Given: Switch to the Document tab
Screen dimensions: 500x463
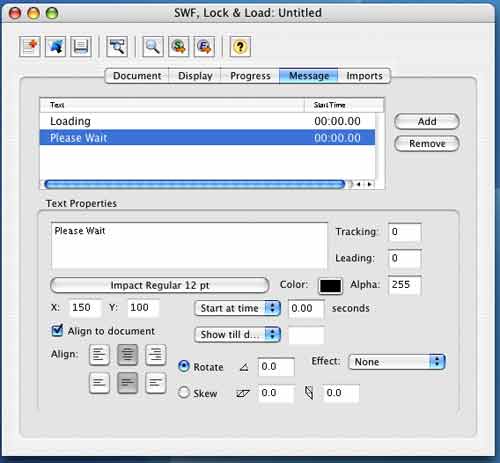Looking at the screenshot, I should (x=137, y=76).
